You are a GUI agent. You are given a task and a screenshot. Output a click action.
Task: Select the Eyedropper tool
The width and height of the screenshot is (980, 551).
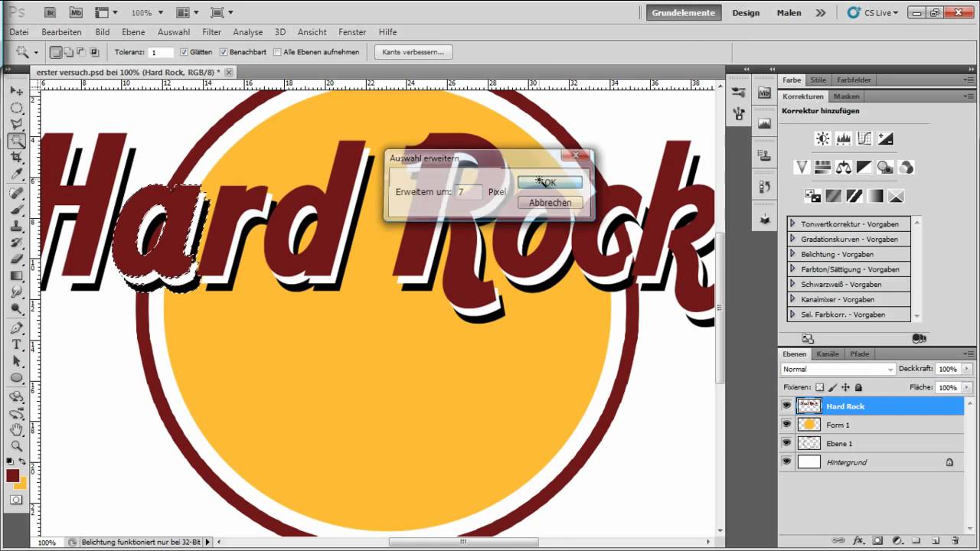(16, 174)
